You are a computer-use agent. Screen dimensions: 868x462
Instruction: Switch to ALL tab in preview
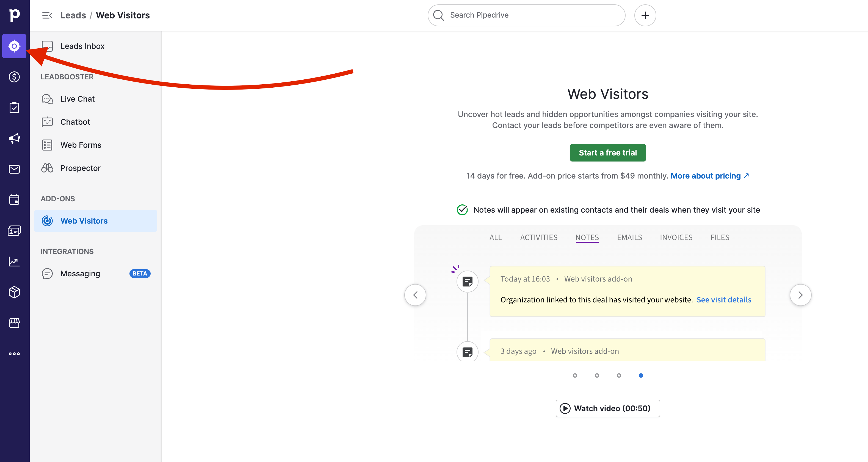495,237
